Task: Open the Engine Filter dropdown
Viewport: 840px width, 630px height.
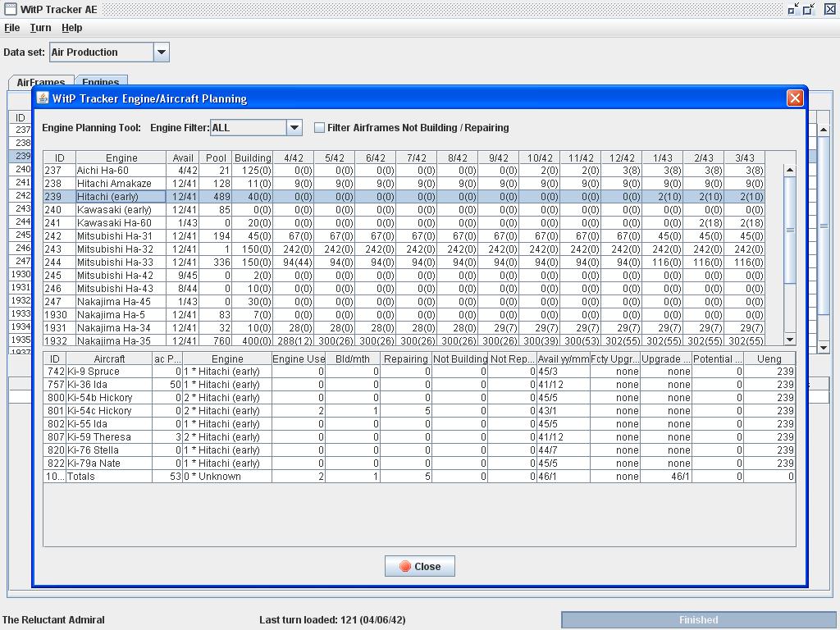Action: coord(294,128)
